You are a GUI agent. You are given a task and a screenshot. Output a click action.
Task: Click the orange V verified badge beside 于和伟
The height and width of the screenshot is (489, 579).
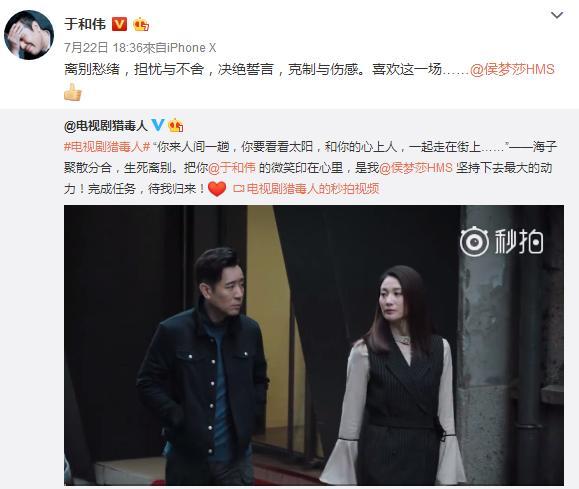tap(119, 24)
